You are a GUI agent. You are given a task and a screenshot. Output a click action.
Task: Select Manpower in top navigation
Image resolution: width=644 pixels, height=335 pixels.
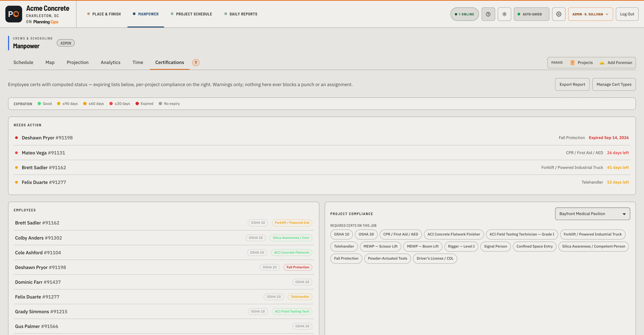146,14
